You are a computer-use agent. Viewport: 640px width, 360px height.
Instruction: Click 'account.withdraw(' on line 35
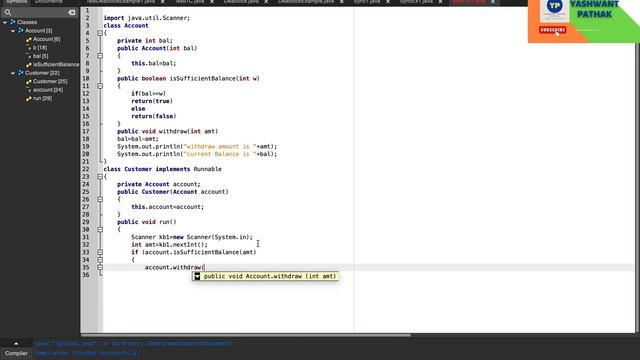click(175, 267)
